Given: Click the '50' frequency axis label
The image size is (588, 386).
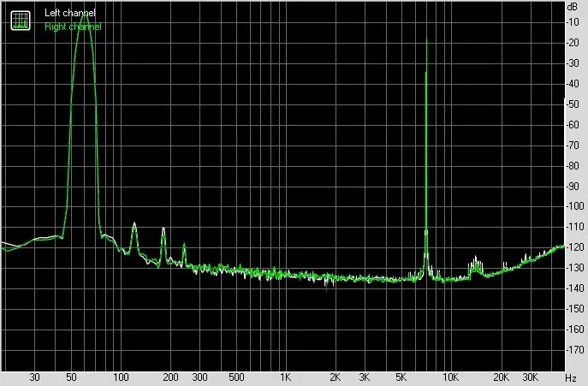Looking at the screenshot, I should [71, 377].
